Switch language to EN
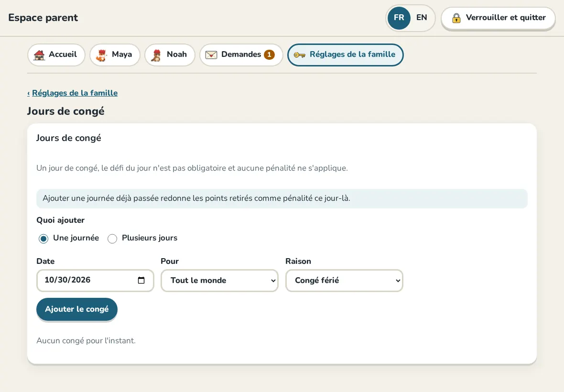This screenshot has height=392, width=564. tap(422, 18)
